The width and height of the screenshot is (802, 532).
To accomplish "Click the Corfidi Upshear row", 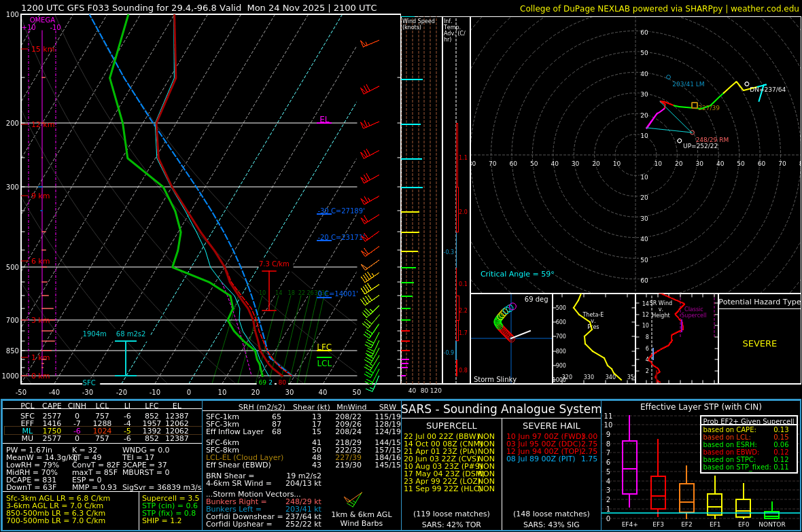I will (264, 525).
